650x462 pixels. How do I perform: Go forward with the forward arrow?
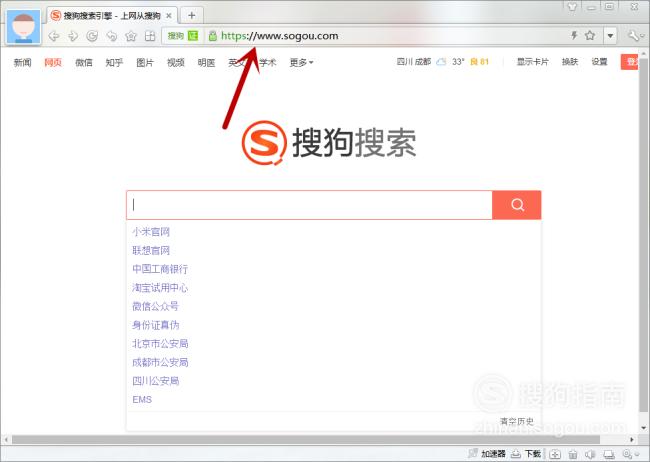(x=73, y=36)
